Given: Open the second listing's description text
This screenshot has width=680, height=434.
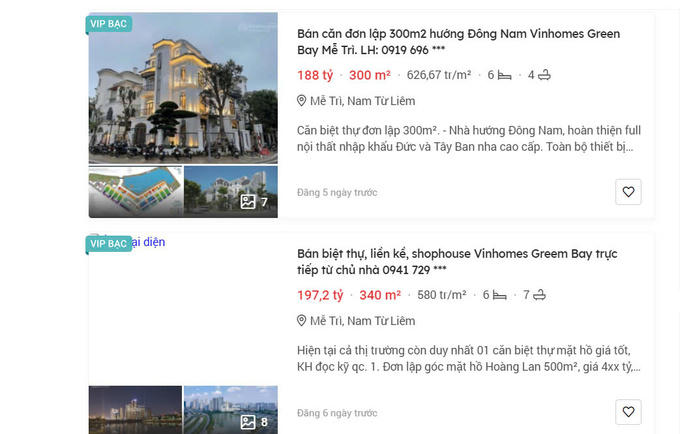Looking at the screenshot, I should coord(468,359).
